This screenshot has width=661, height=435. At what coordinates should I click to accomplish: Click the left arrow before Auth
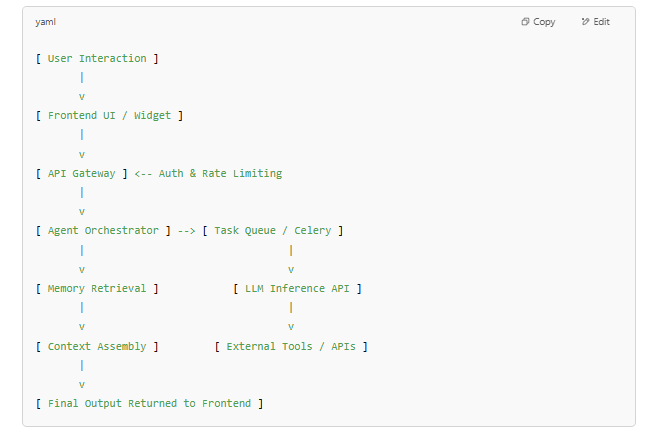143,173
